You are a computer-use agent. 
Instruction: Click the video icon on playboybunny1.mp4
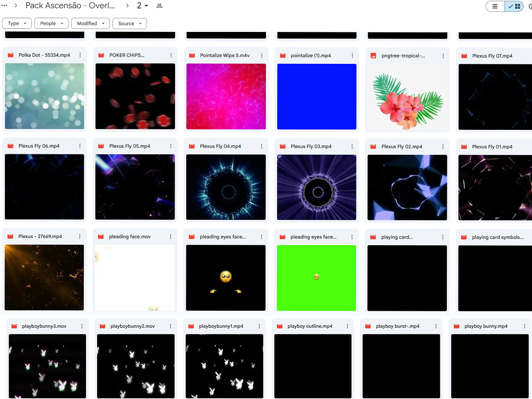[191, 325]
